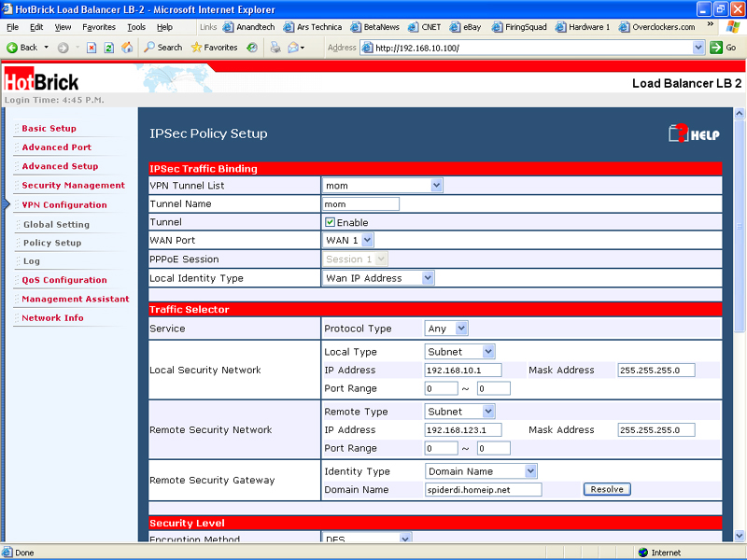Open the WAN Port dropdown
The height and width of the screenshot is (560, 747).
(367, 241)
